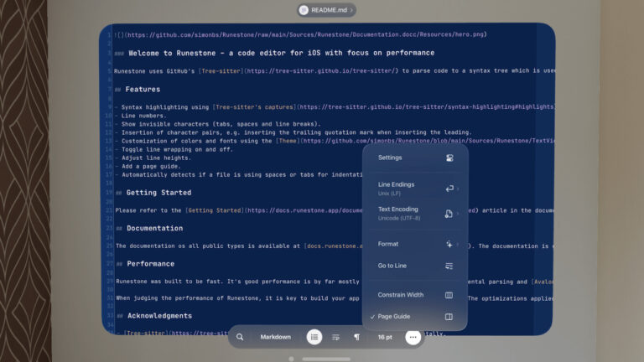This screenshot has width=644, height=362.
Task: Click the 'Line numbers.' list item
Action: (143, 116)
